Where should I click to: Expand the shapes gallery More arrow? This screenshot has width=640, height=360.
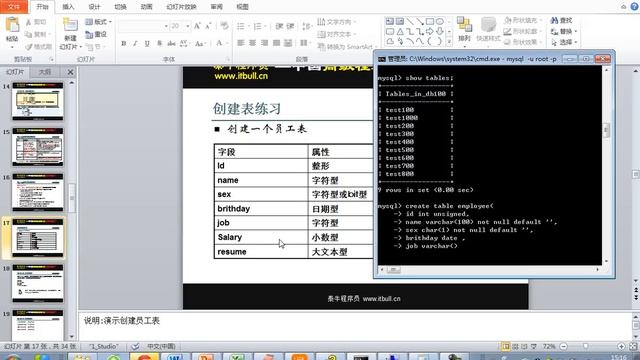449,42
